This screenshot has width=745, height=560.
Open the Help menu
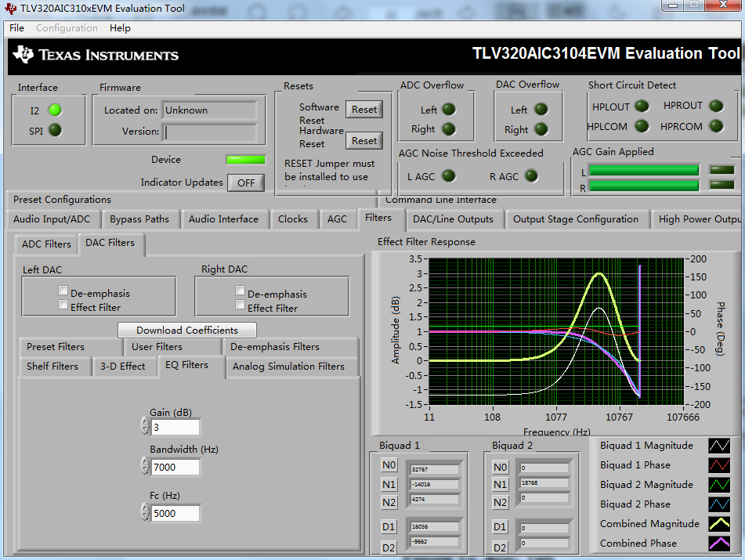(120, 28)
